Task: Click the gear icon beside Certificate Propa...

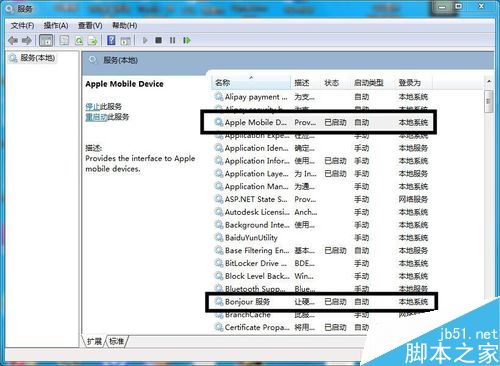Action: [219, 327]
